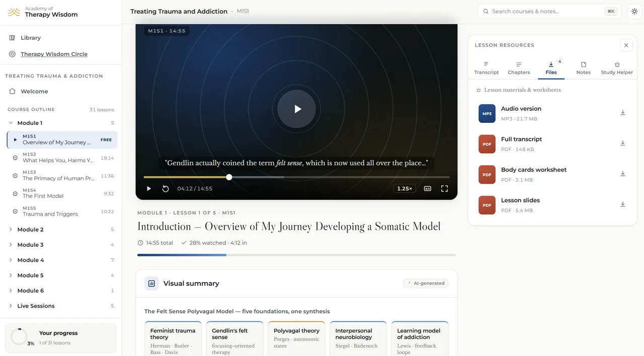Screen dimensions: 644x356
Task: Open the Interpersonal neurobiology card
Action: 358,339
